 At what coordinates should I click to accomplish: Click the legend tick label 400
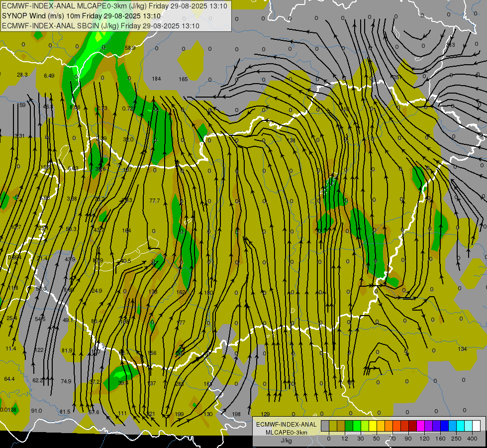coord(472,439)
